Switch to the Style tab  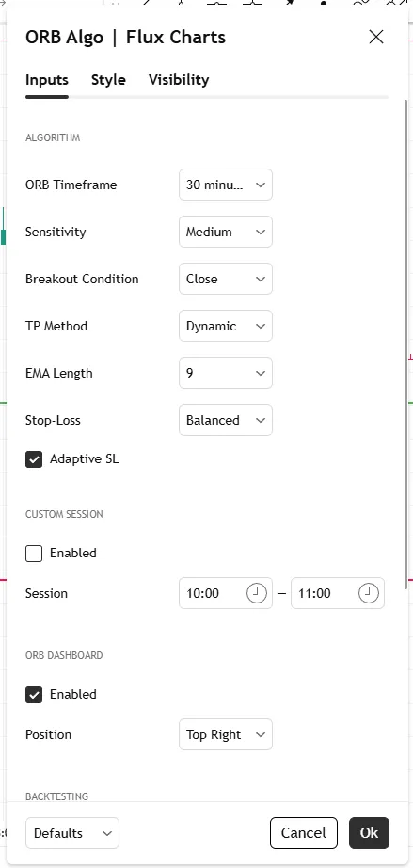(x=108, y=80)
